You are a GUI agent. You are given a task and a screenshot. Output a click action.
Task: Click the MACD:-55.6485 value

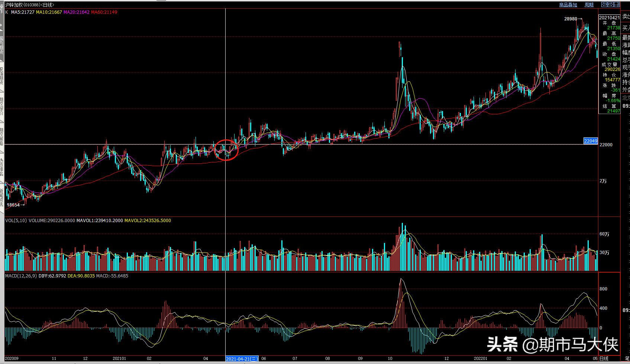[x=112, y=276]
